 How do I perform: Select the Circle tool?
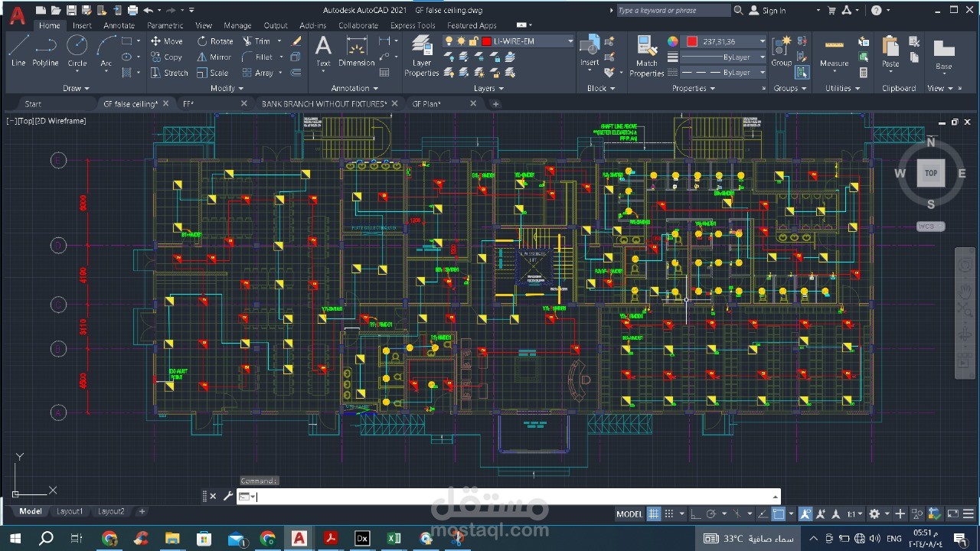tap(77, 51)
